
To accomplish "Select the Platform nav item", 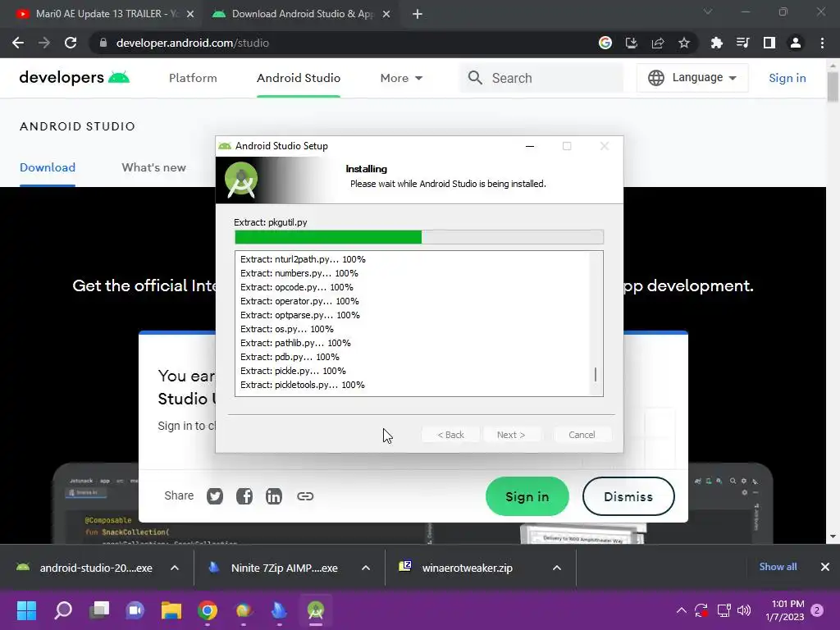I will point(193,78).
